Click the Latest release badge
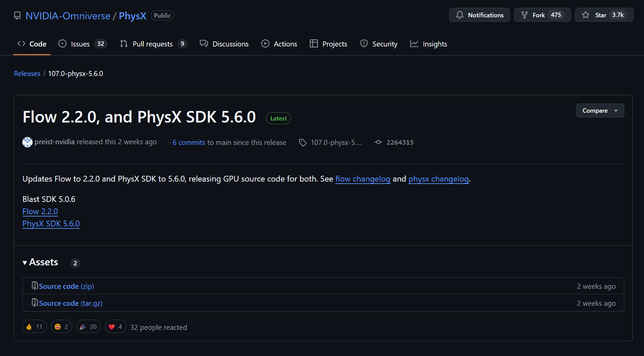Screen dimensions: 644x356 (x=279, y=118)
